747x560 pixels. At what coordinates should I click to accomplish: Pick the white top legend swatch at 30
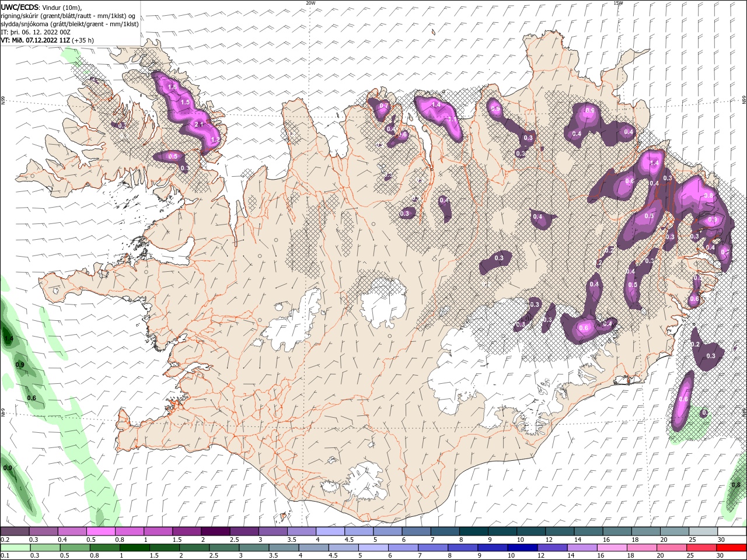pyautogui.click(x=732, y=531)
